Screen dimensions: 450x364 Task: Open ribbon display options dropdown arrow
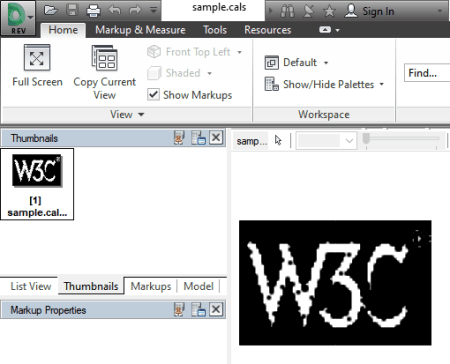pos(338,30)
